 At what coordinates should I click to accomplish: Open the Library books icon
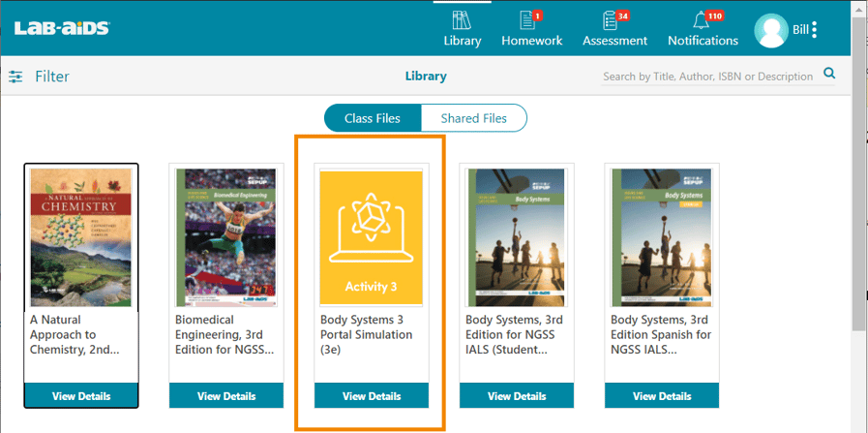pyautogui.click(x=462, y=20)
